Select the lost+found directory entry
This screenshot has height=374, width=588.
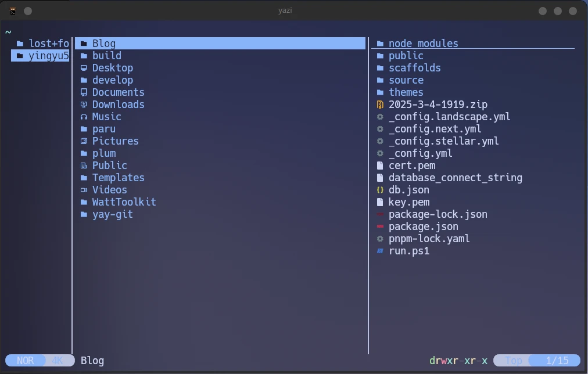48,44
